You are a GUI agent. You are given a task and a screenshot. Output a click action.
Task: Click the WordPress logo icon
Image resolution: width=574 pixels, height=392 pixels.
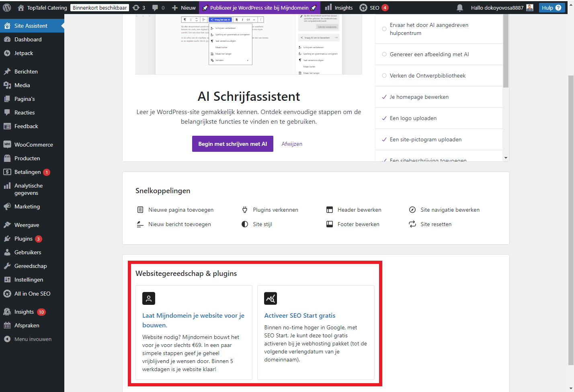tap(7, 8)
